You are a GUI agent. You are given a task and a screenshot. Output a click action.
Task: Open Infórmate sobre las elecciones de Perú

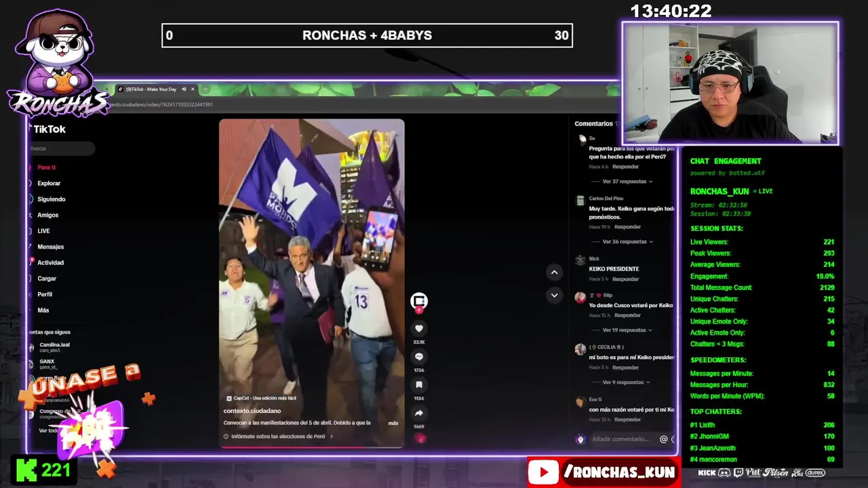point(278,436)
